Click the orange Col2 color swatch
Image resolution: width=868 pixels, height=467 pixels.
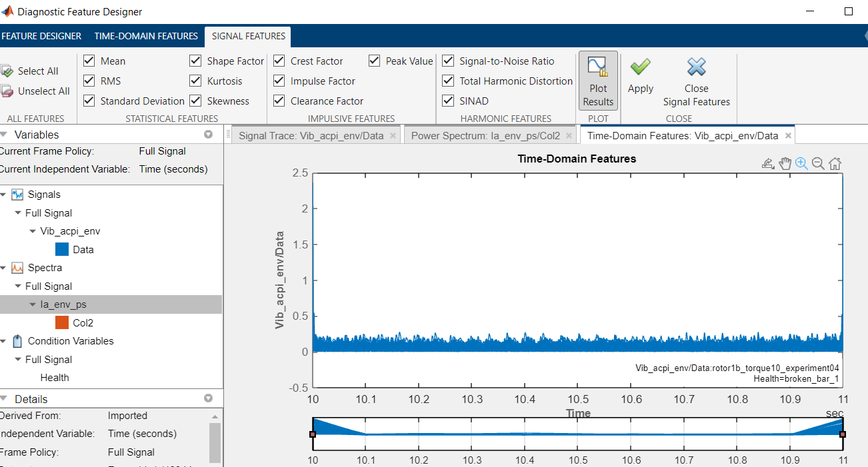[x=62, y=323]
